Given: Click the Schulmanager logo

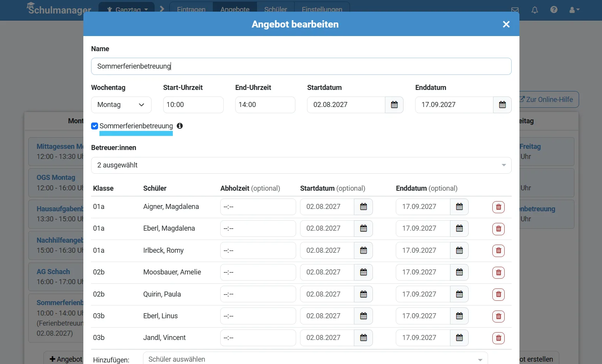Looking at the screenshot, I should tap(59, 9).
